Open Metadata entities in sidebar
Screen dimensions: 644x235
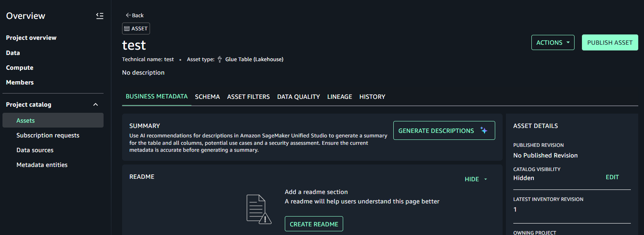point(42,165)
